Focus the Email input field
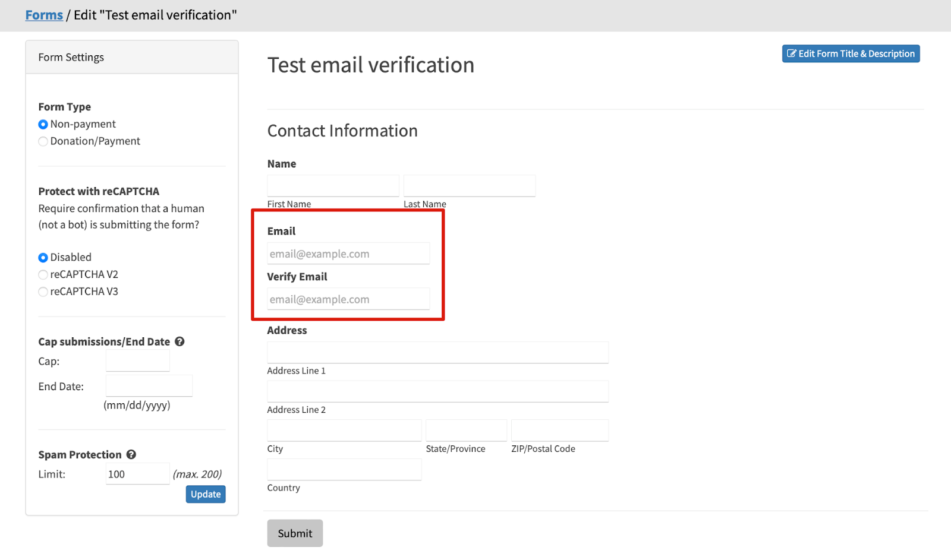This screenshot has height=560, width=951. tap(348, 254)
